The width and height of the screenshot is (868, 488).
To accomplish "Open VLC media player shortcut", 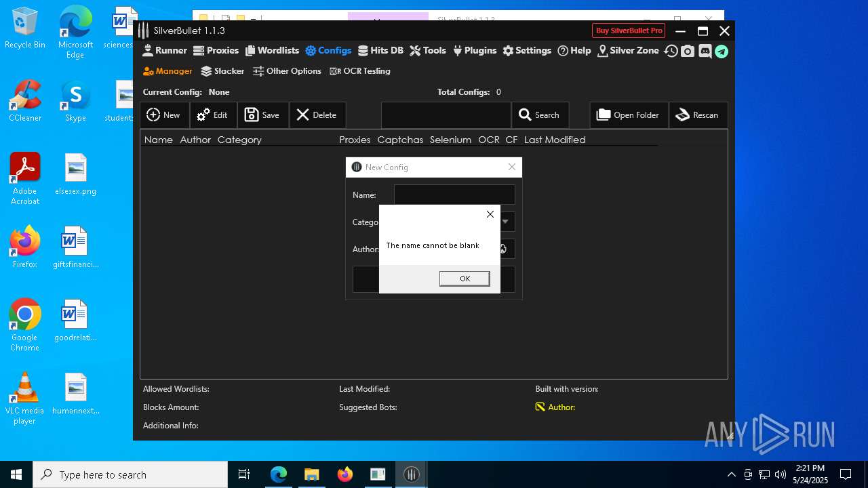I will coord(25,399).
